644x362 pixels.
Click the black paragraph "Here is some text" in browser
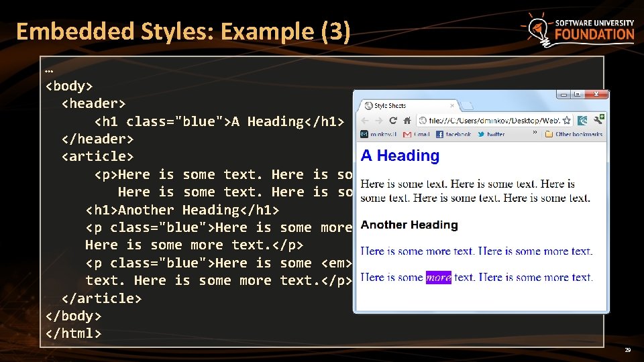475,191
